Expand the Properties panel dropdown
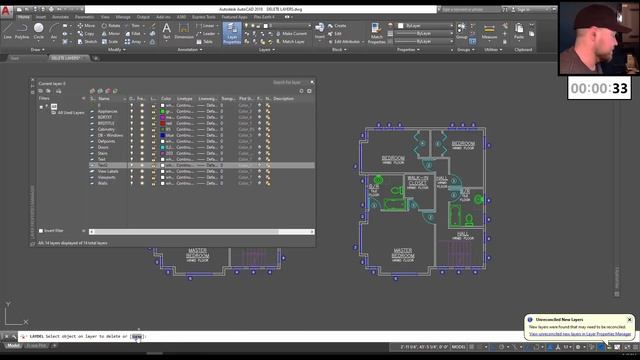 pyautogui.click(x=408, y=50)
